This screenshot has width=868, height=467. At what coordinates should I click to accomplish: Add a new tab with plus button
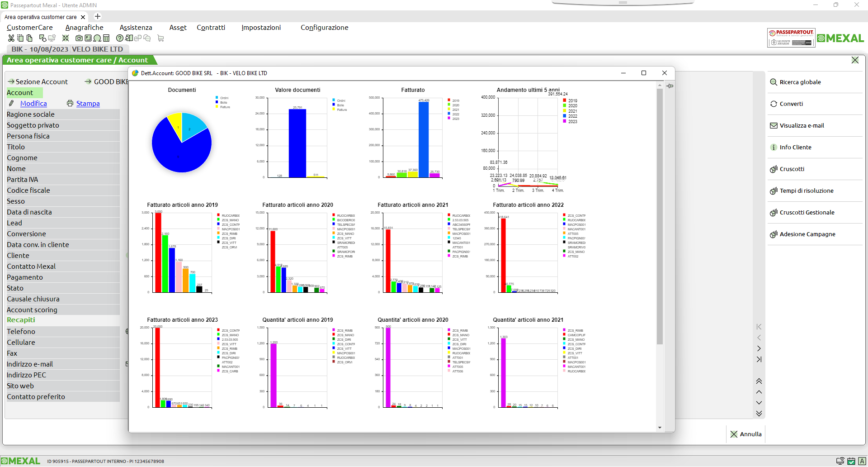[98, 17]
